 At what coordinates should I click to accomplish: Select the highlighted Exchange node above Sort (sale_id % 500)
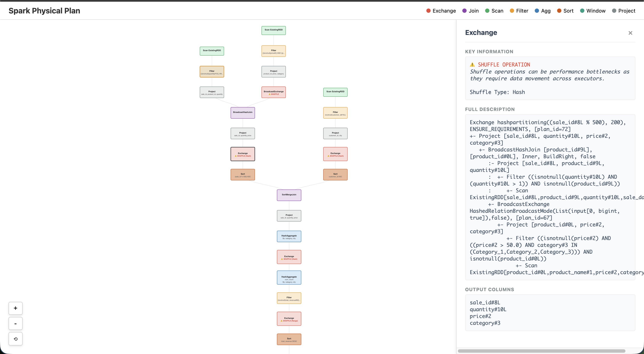pos(243,154)
